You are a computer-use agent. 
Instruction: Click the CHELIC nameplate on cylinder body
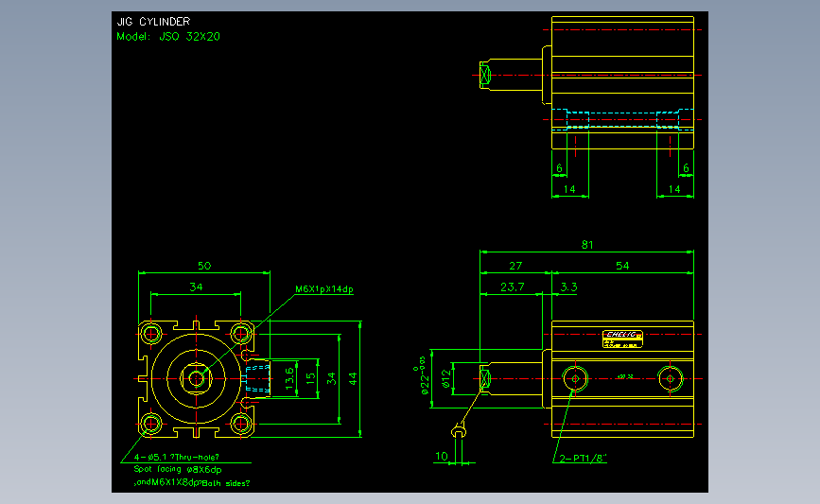(x=622, y=339)
